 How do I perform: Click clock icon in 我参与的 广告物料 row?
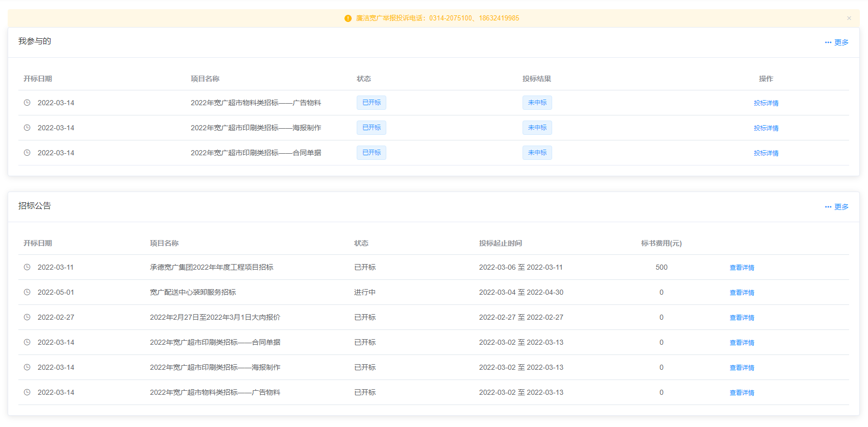27,103
